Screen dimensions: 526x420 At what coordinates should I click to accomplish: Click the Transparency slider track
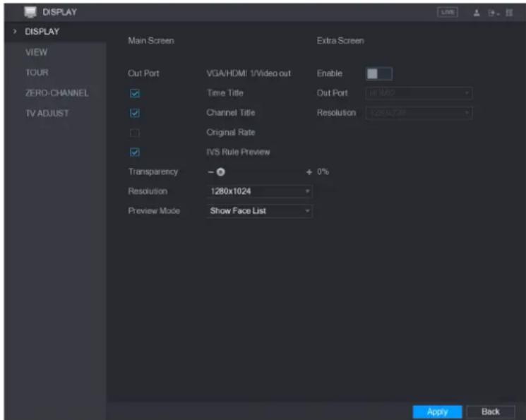point(260,172)
